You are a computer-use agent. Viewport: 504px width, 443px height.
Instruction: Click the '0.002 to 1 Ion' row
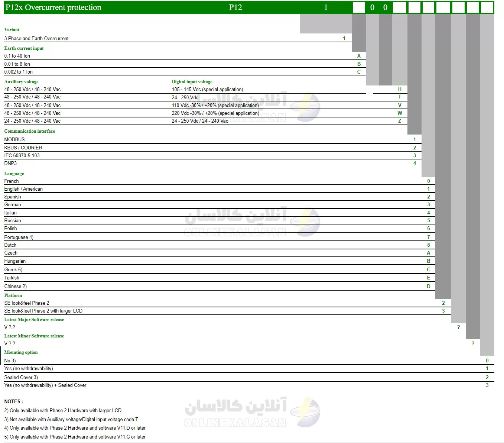[185, 72]
